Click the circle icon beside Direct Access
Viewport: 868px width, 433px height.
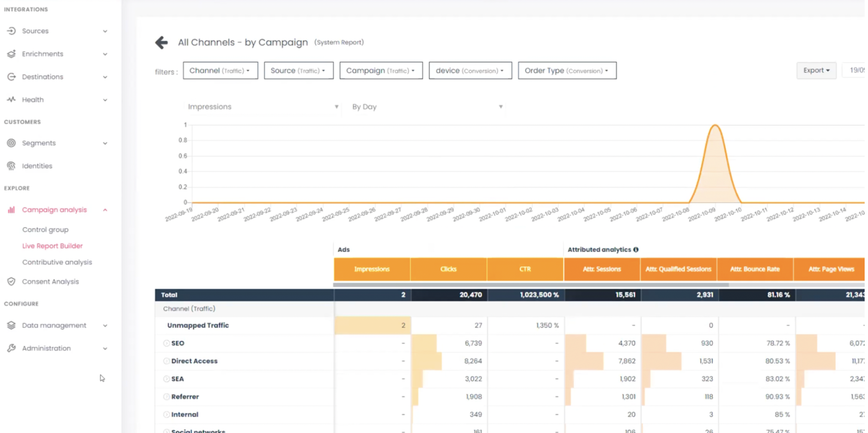(x=166, y=361)
